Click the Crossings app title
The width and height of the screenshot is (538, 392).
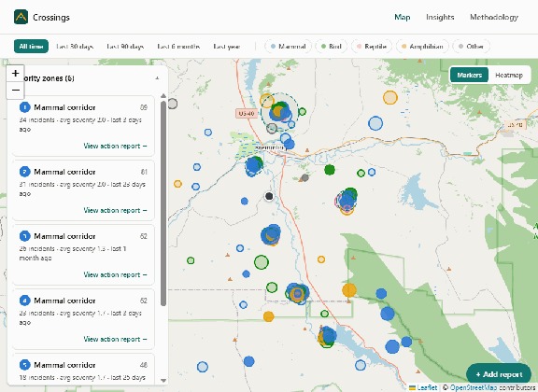pos(51,17)
